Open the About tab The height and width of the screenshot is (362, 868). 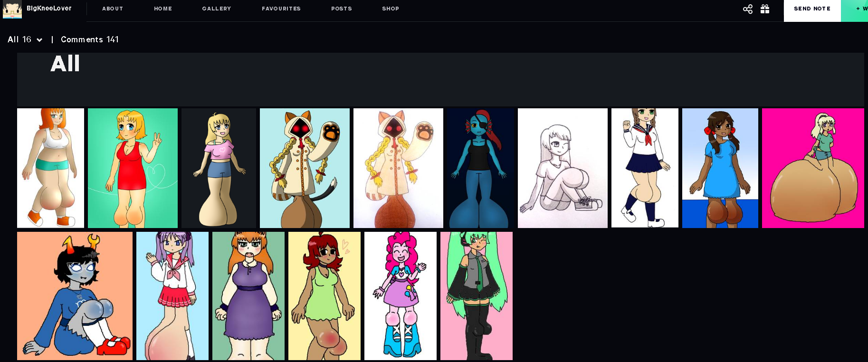coord(113,9)
